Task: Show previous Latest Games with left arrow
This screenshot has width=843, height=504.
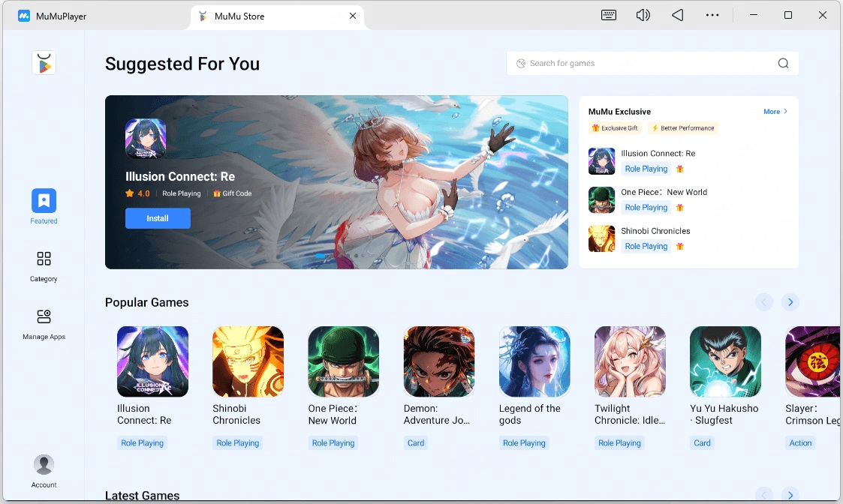Action: click(763, 494)
